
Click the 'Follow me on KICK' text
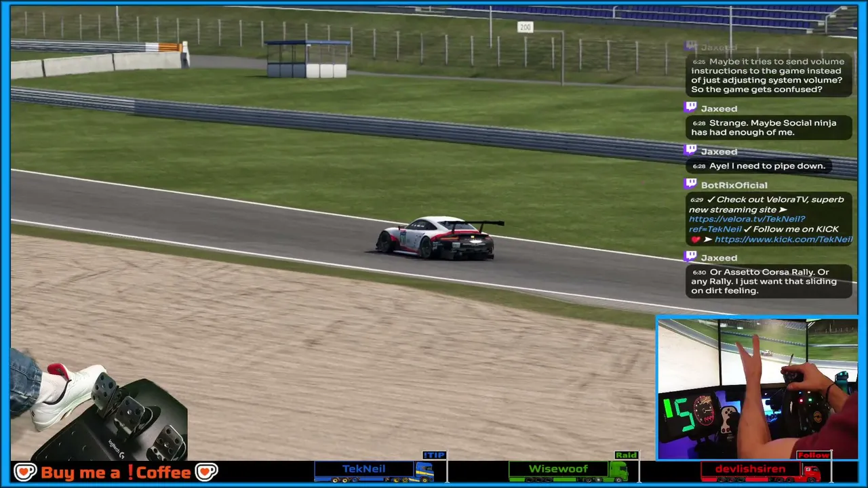796,229
